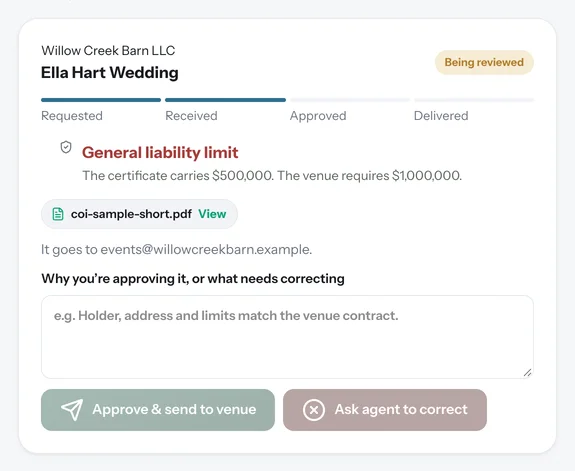Image resolution: width=575 pixels, height=471 pixels.
Task: Click the certificate carries $500,000 description
Action: (x=272, y=176)
